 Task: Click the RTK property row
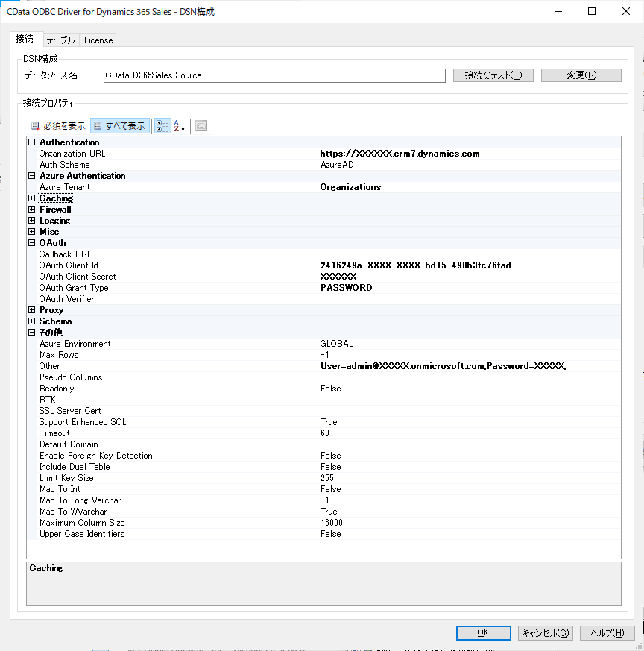[x=323, y=400]
